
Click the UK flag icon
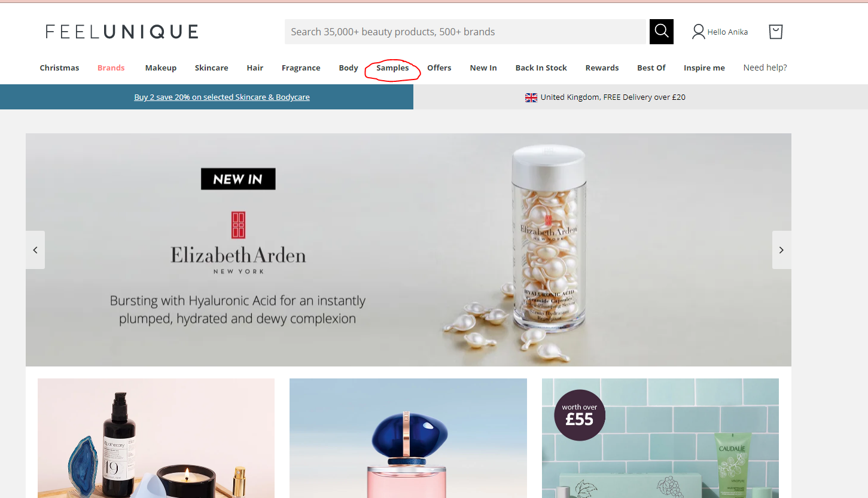pos(531,97)
